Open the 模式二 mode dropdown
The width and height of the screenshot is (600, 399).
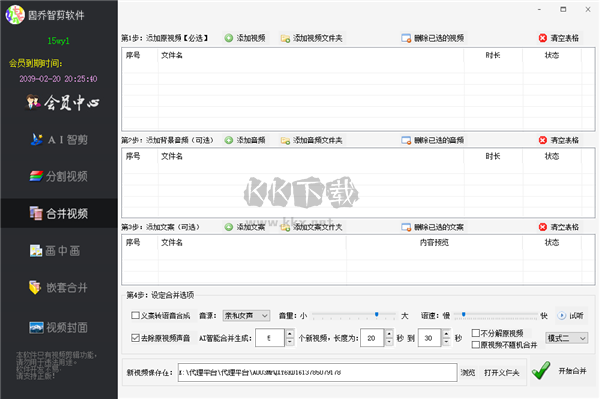[566, 338]
